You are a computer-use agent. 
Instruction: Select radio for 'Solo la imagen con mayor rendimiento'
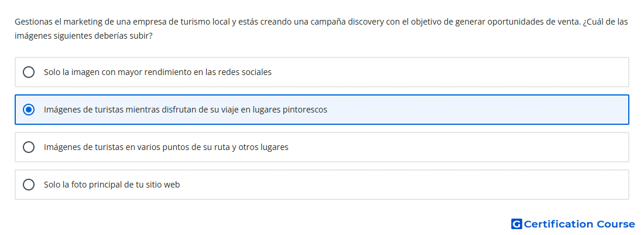pyautogui.click(x=28, y=72)
